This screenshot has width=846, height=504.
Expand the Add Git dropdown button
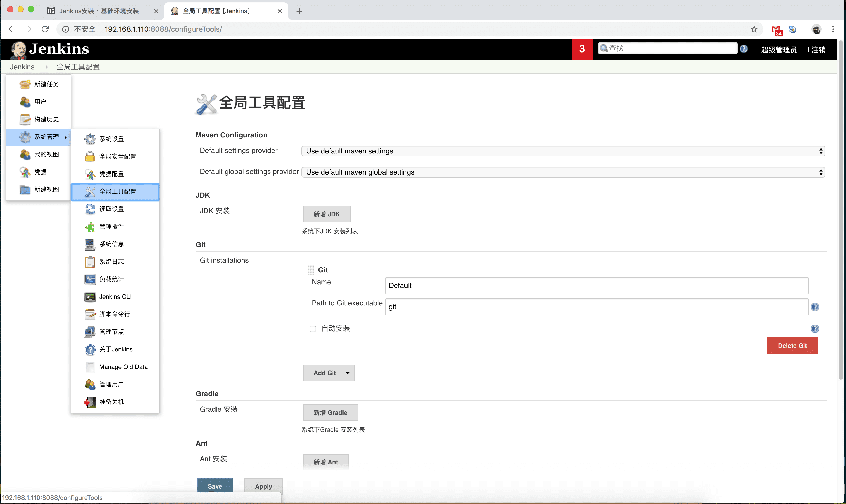coord(328,373)
